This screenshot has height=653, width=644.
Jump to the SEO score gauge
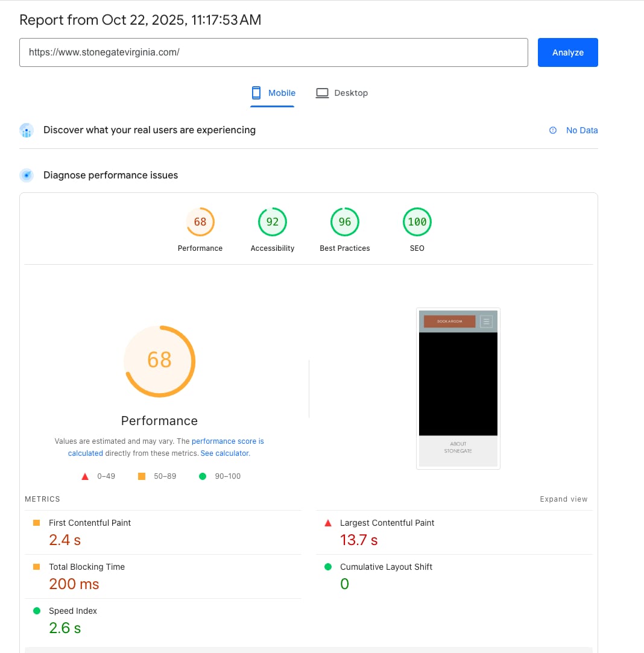pyautogui.click(x=417, y=222)
